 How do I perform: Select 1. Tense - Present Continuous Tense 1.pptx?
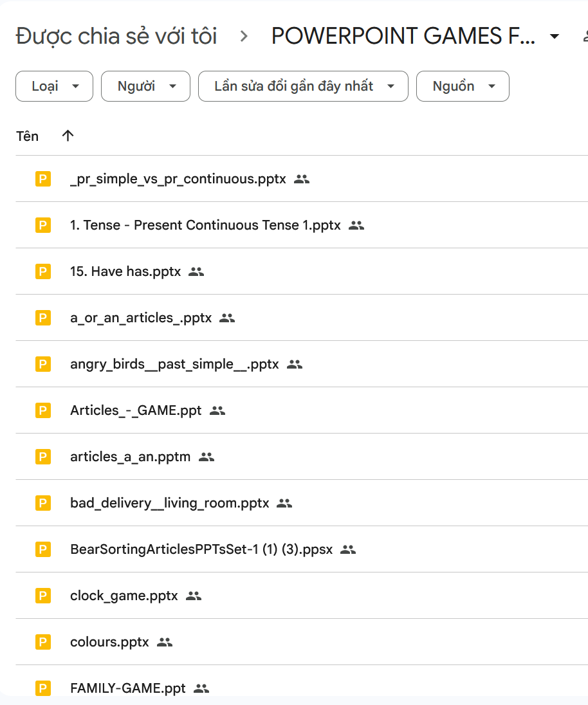tap(207, 225)
